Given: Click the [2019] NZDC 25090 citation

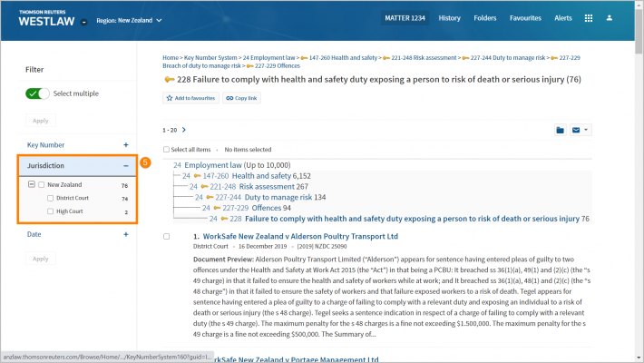Looking at the screenshot, I should point(322,247).
